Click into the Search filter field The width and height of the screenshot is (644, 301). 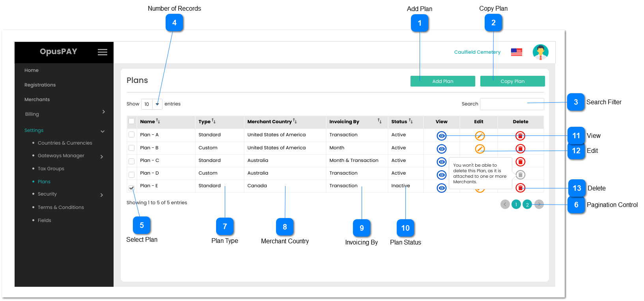[x=511, y=104]
